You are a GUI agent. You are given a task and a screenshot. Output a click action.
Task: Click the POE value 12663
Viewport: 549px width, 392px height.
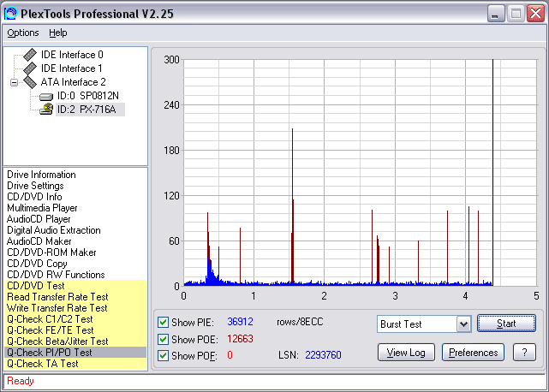tap(240, 339)
